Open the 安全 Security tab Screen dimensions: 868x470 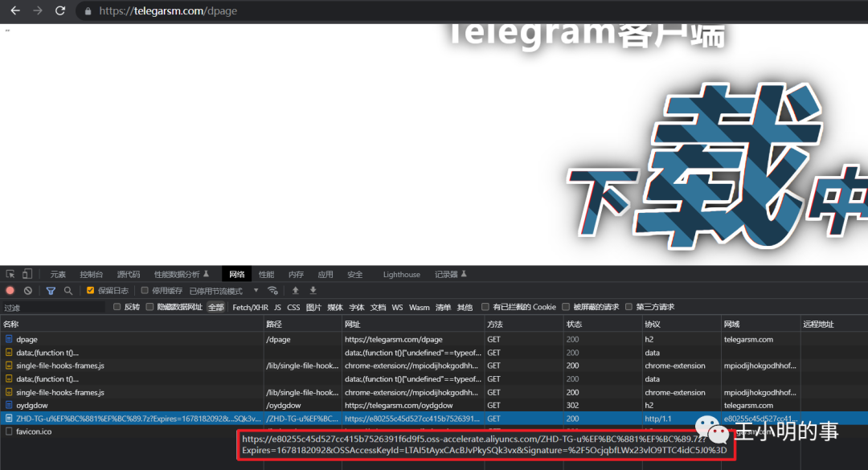355,275
